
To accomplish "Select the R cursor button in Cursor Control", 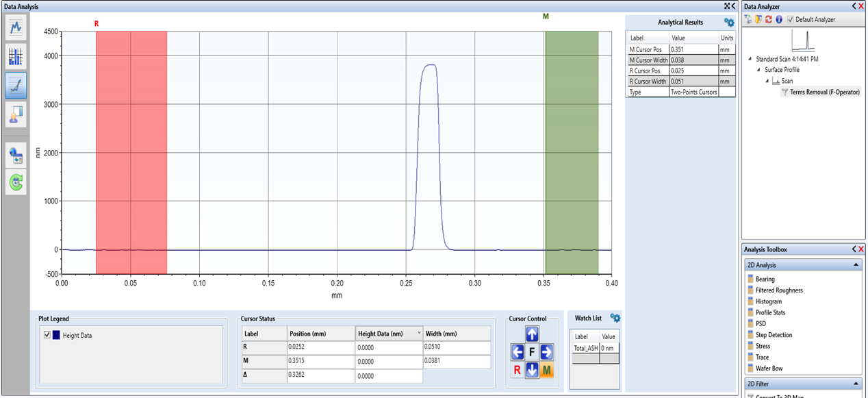I will [x=518, y=370].
